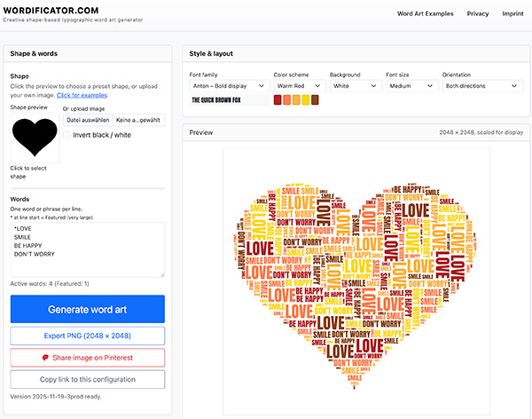Click the 'DON'T WORRY' line in Words box
The image size is (532, 419).
tap(34, 254)
